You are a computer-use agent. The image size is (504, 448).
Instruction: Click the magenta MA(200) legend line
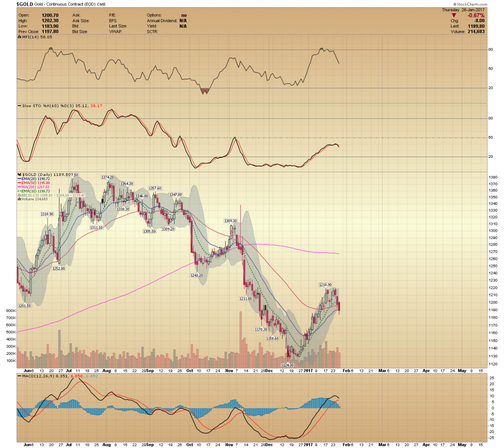(19, 187)
